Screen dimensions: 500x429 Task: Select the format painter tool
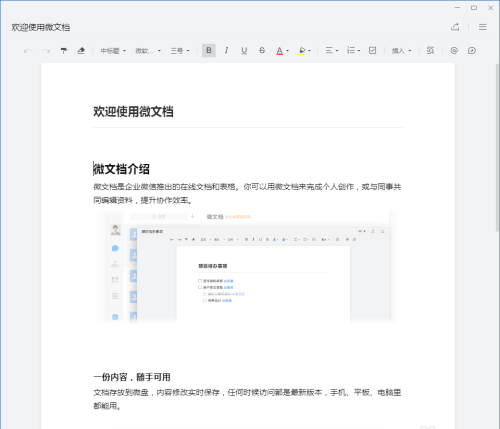pos(63,51)
